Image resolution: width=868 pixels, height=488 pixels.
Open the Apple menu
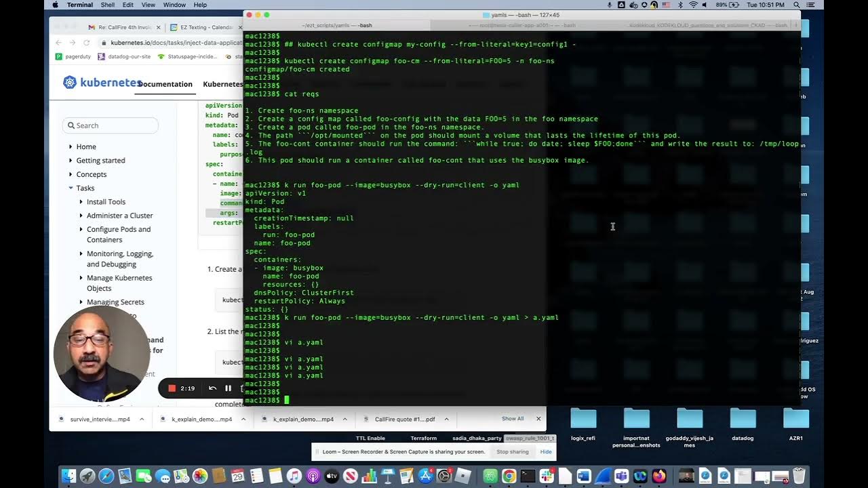click(55, 5)
